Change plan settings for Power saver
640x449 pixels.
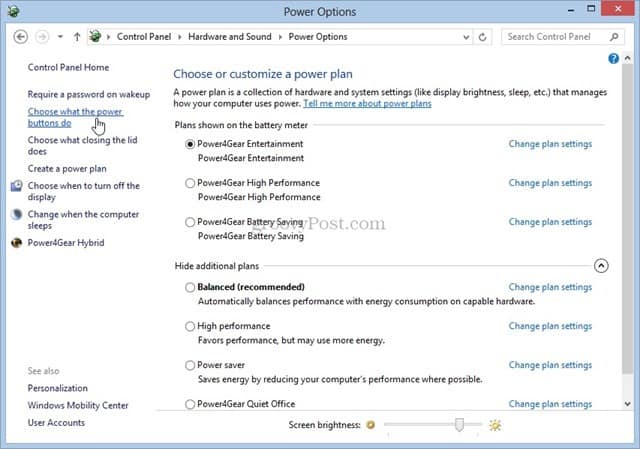(x=550, y=365)
